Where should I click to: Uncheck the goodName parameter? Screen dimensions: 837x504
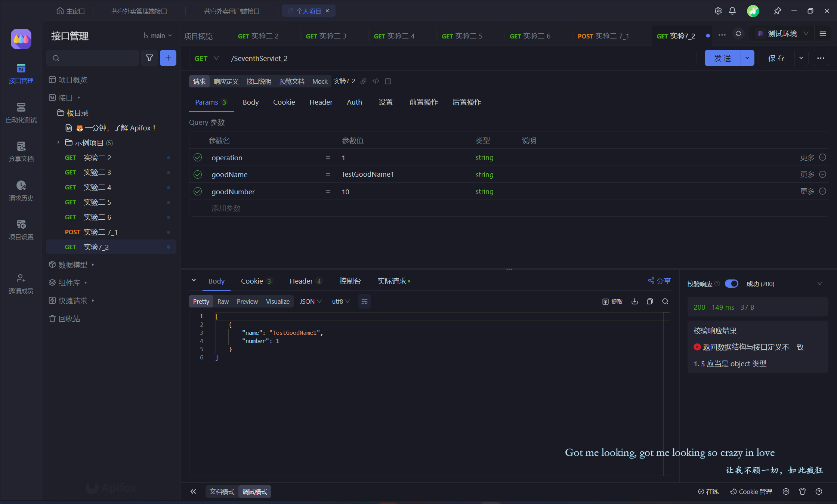pyautogui.click(x=198, y=174)
